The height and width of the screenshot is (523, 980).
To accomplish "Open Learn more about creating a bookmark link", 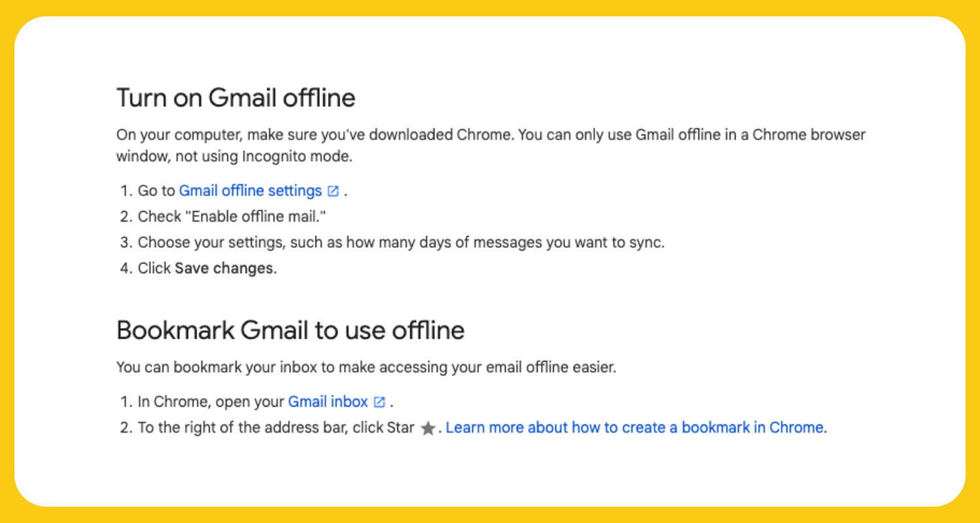I will point(634,428).
